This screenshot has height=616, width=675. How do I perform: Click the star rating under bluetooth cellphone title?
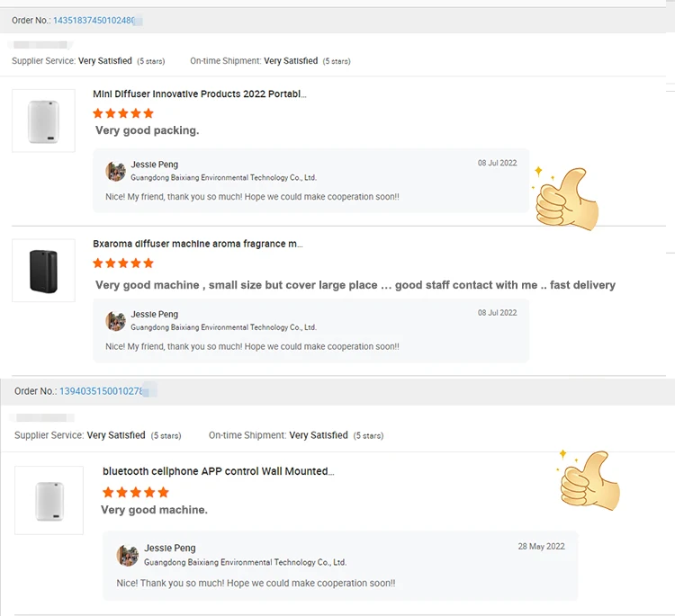(135, 492)
